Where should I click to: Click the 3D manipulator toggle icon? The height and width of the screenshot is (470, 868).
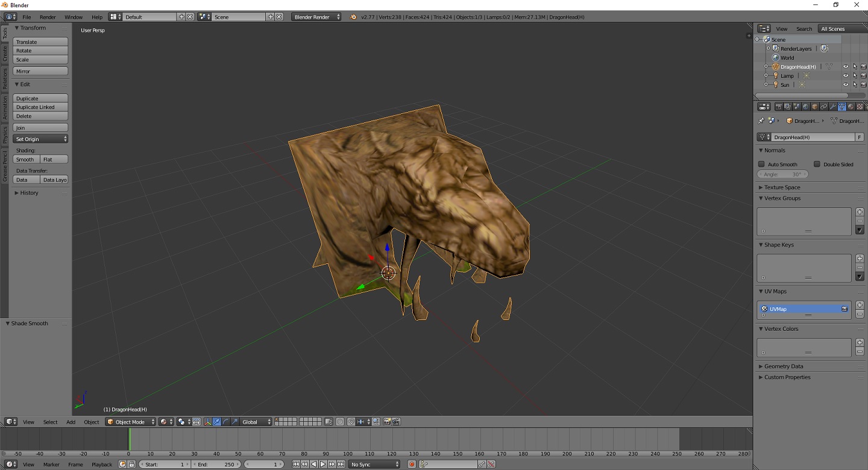pos(207,422)
